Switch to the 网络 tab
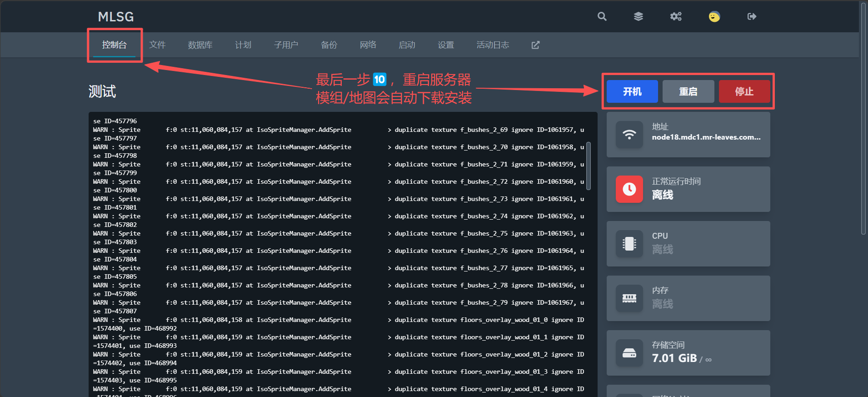This screenshot has width=868, height=397. (x=368, y=45)
